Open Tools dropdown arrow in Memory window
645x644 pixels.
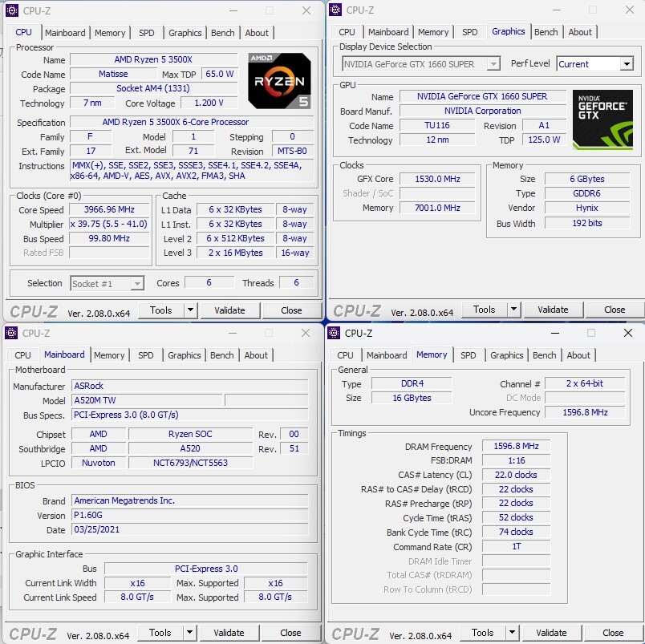(x=512, y=633)
